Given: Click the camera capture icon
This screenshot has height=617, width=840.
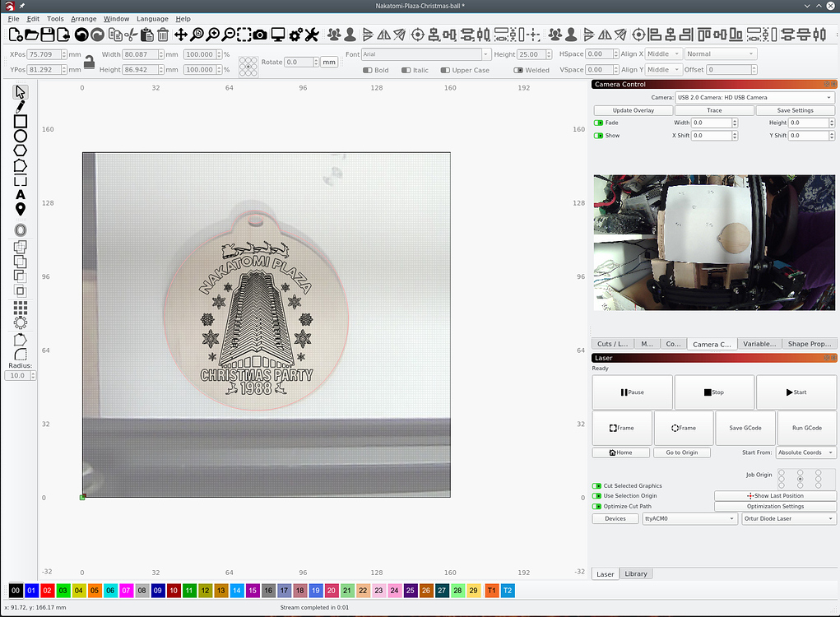Looking at the screenshot, I should [x=260, y=35].
